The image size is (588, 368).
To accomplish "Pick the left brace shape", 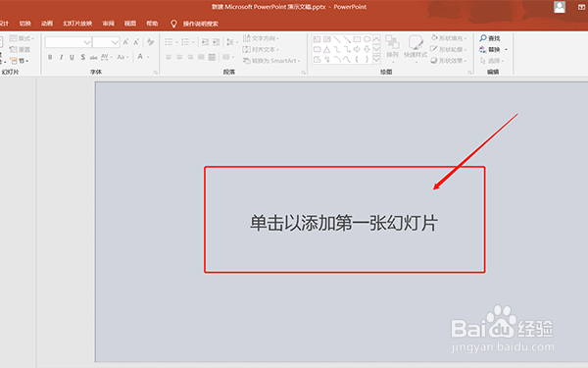I will click(357, 59).
